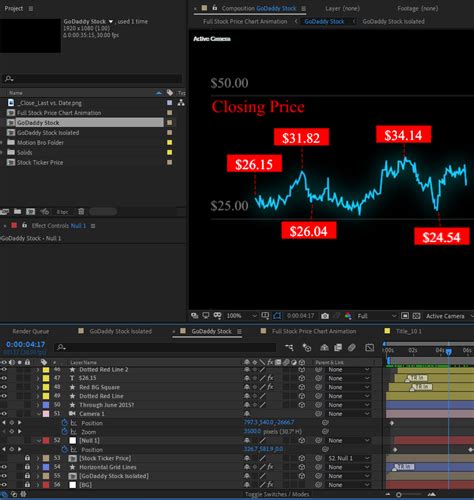This screenshot has width=474, height=500.
Task: Open the Graph Editor icon
Action: [x=369, y=348]
